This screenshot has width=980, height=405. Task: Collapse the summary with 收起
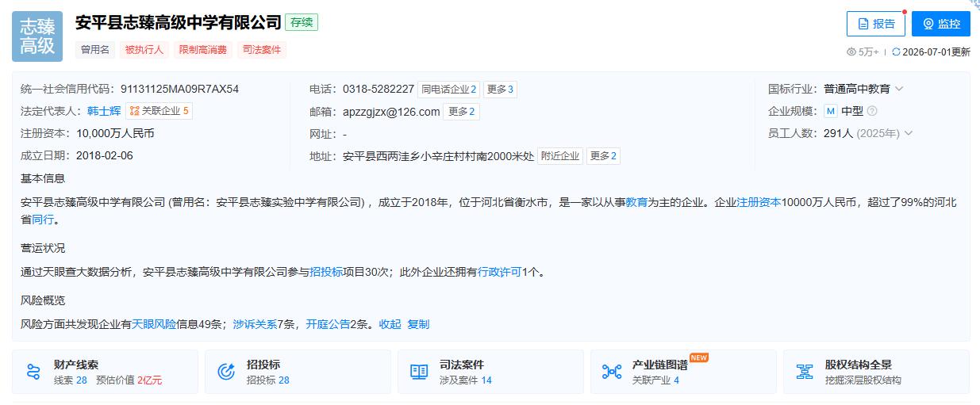[390, 324]
